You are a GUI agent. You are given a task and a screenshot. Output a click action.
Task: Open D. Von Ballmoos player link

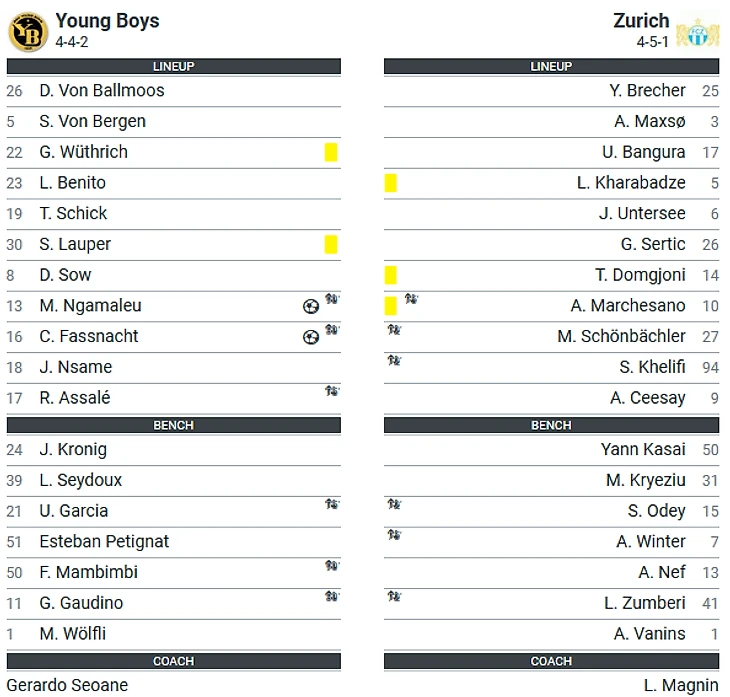[x=102, y=91]
